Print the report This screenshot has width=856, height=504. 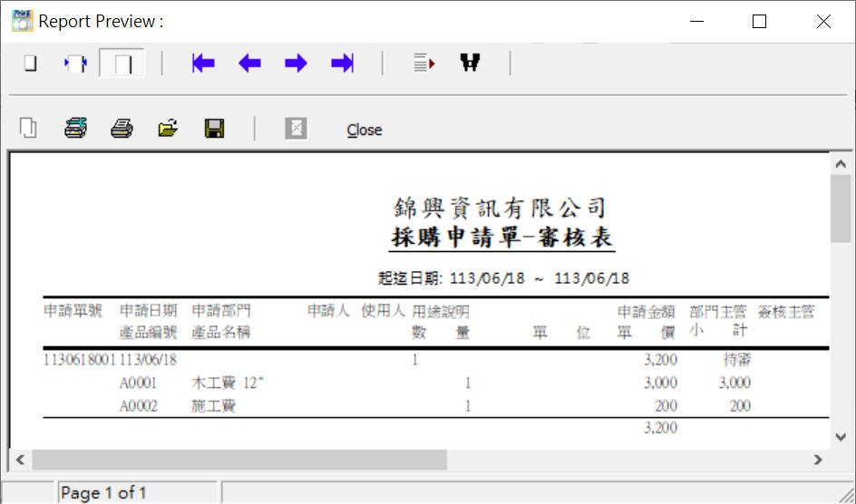(122, 128)
